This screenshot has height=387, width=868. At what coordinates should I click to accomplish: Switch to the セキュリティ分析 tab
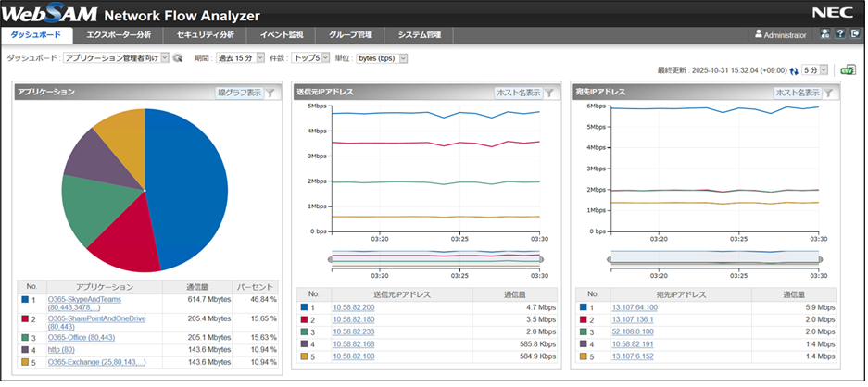point(206,34)
